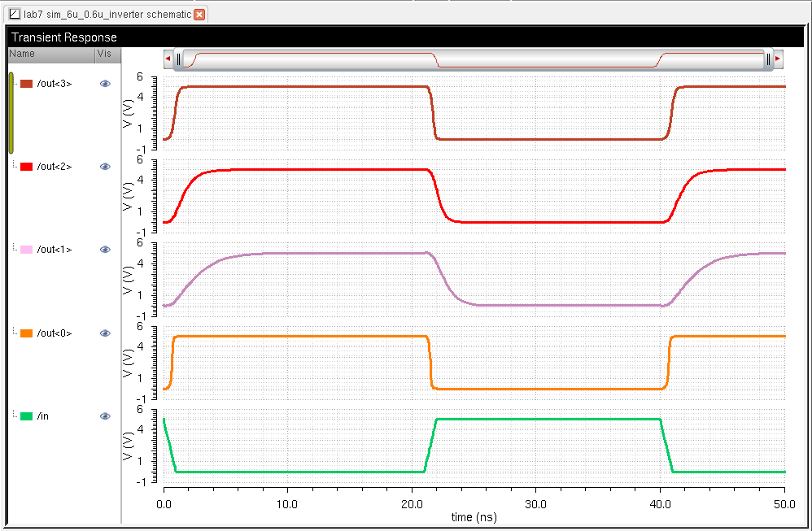Click the V (V) axis label of /in strip
The image size is (812, 531).
[128, 446]
